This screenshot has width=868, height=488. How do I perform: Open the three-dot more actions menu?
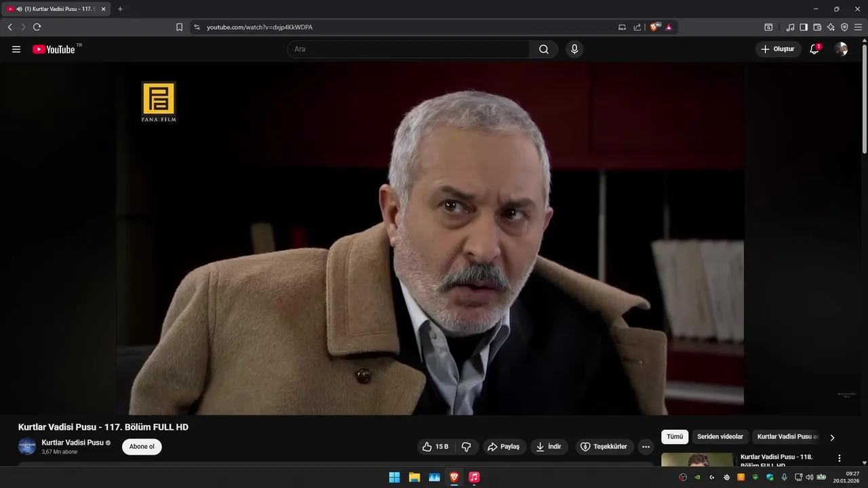[646, 447]
